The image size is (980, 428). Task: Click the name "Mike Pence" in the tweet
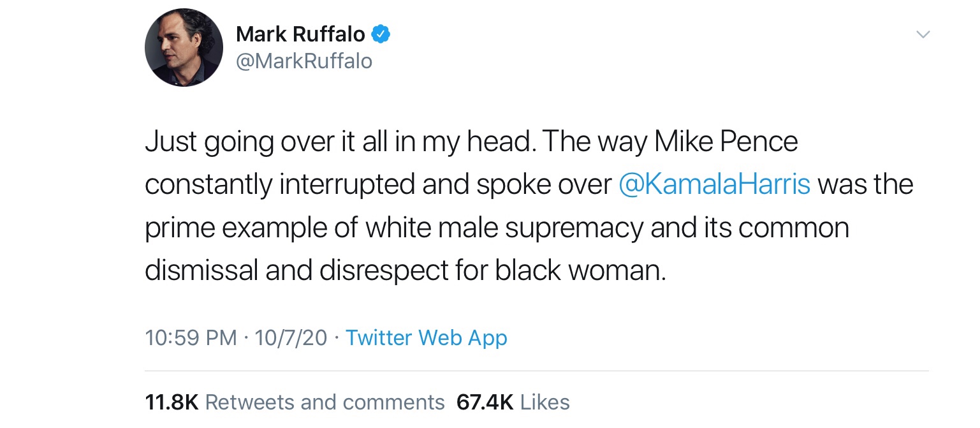click(x=726, y=142)
